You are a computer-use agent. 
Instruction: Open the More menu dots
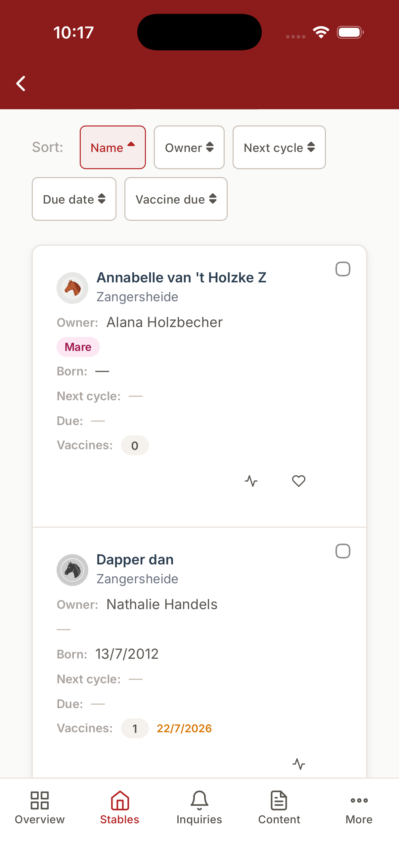pos(359,808)
